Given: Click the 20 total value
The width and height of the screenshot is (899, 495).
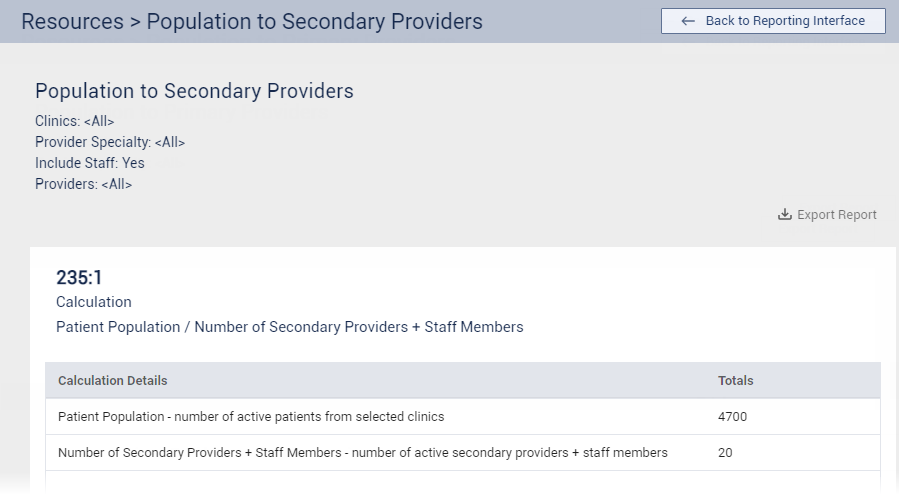Looking at the screenshot, I should [725, 453].
